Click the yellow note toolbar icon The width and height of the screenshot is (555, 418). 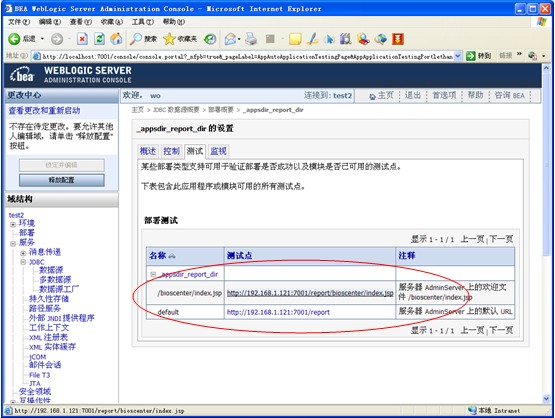coord(295,39)
